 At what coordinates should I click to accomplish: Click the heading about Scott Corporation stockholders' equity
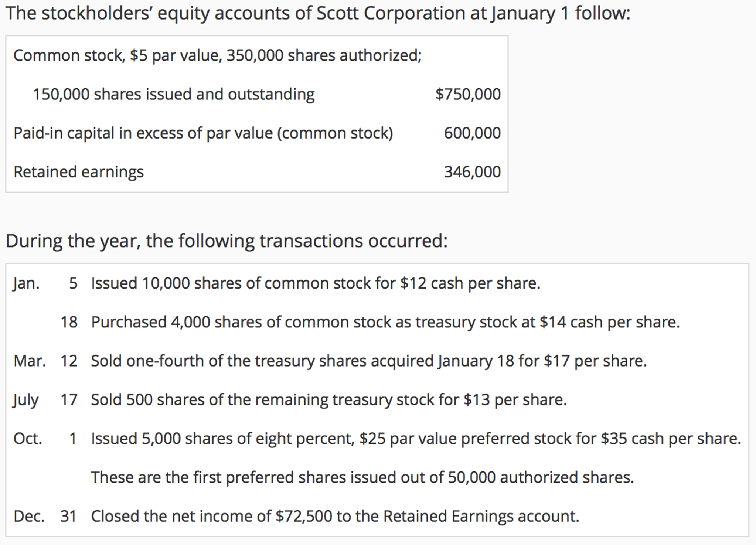pos(318,14)
